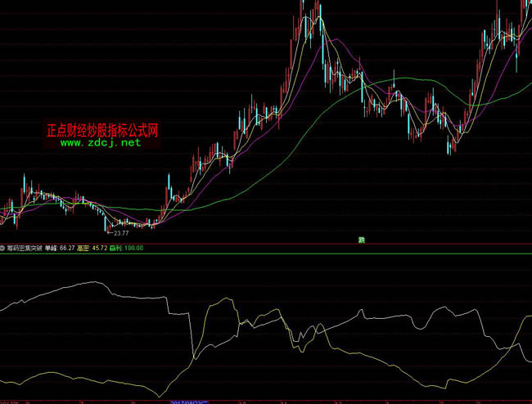Select the highlighted 2017/08/23 date marker
The height and width of the screenshot is (404, 532).
pos(190,402)
